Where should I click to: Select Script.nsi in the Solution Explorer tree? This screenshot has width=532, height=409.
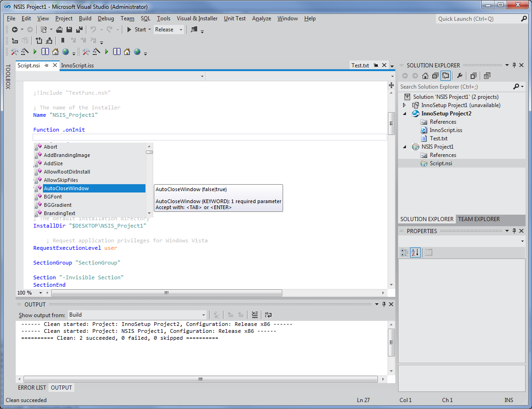[x=441, y=163]
